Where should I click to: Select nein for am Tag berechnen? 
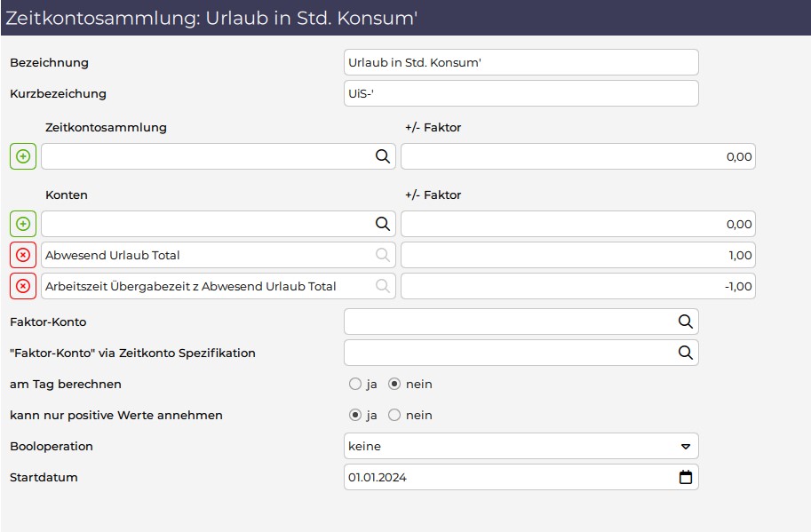pos(394,385)
